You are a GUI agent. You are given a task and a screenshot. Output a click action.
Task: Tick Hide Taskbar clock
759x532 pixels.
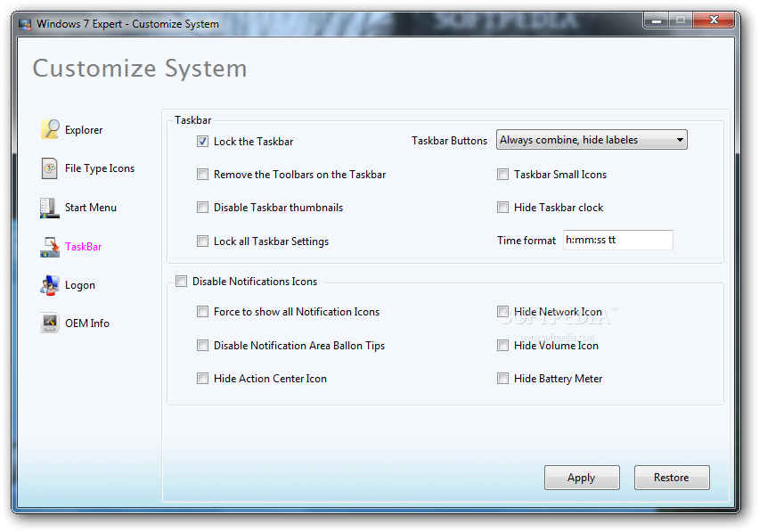[503, 207]
